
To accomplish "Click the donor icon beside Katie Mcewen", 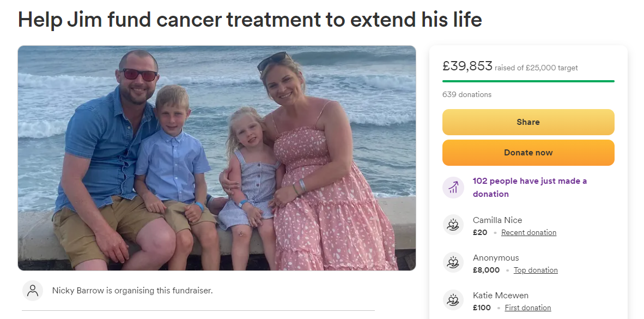I will (453, 300).
